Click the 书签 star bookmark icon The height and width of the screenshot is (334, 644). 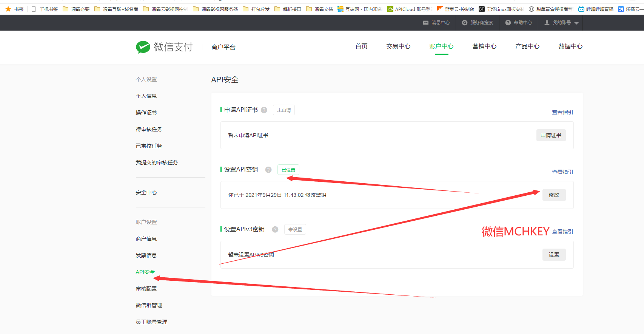coord(8,9)
